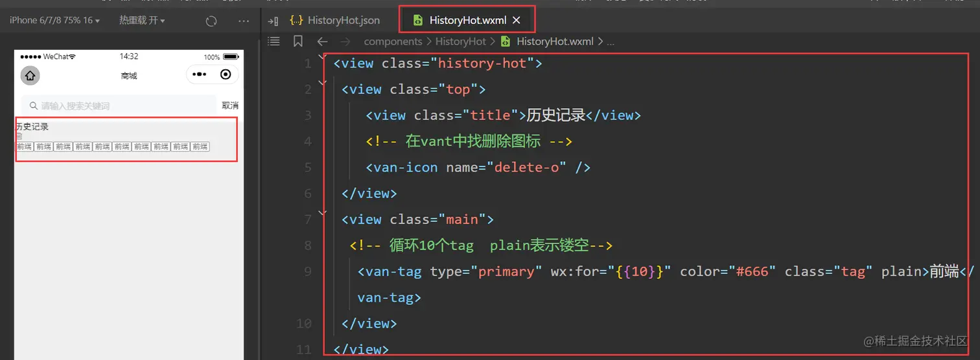Click the 14:32 clock in simulator
This screenshot has width=980, height=360.
click(x=129, y=57)
